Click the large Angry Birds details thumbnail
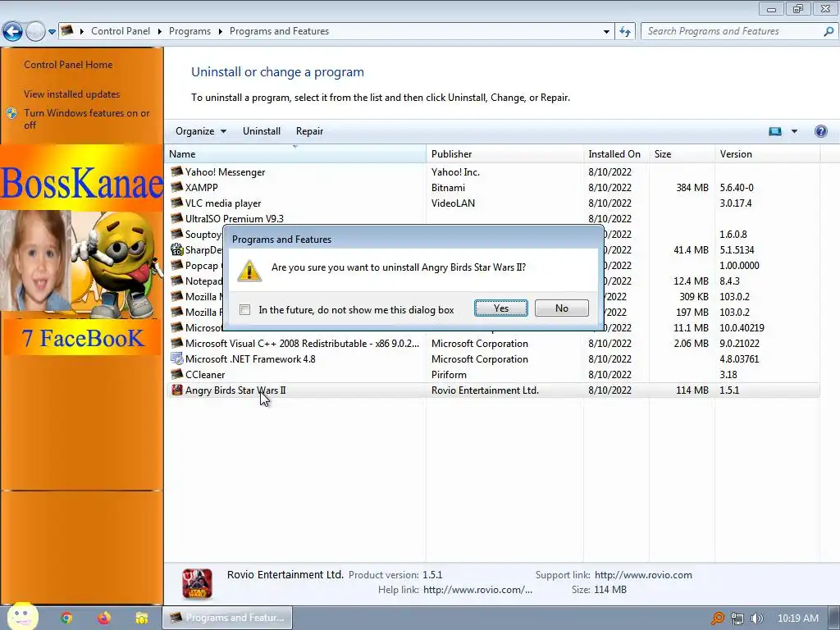This screenshot has height=630, width=840. click(197, 583)
